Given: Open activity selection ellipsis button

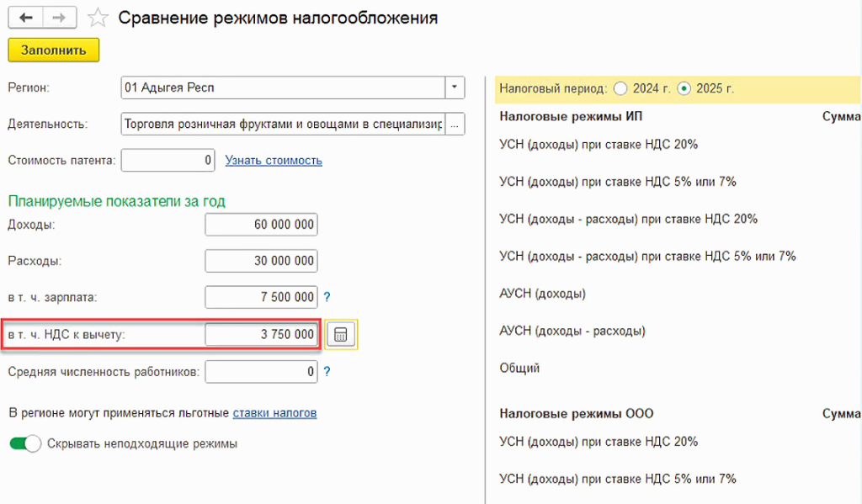Looking at the screenshot, I should point(455,124).
